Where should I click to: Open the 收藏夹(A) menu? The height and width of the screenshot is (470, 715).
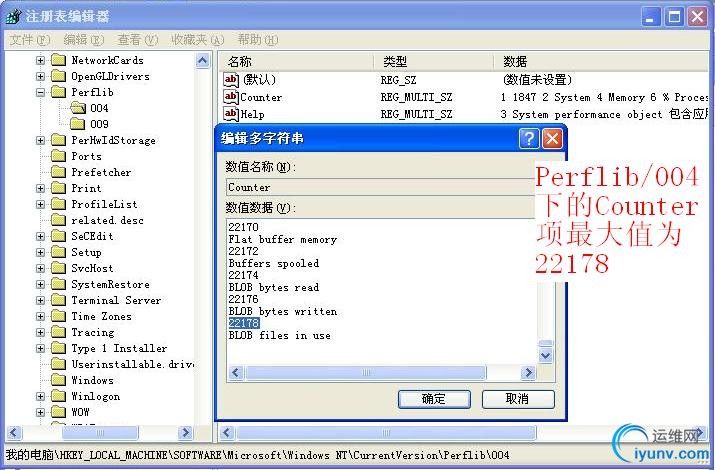pyautogui.click(x=197, y=40)
